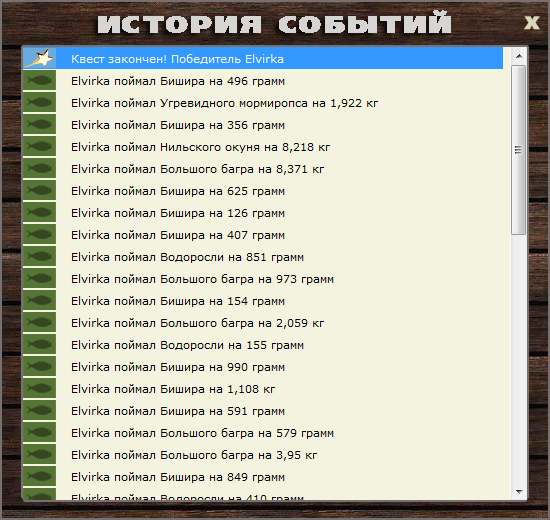This screenshot has height=520, width=550.
Task: Select 'Водоросли на 155 грамм' entry
Action: point(263,345)
